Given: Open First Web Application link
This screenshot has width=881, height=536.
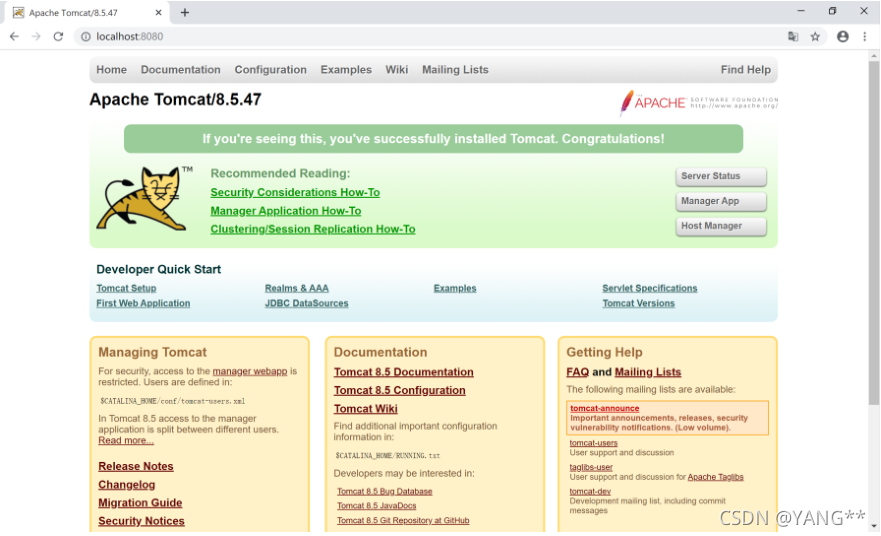Looking at the screenshot, I should pos(143,303).
